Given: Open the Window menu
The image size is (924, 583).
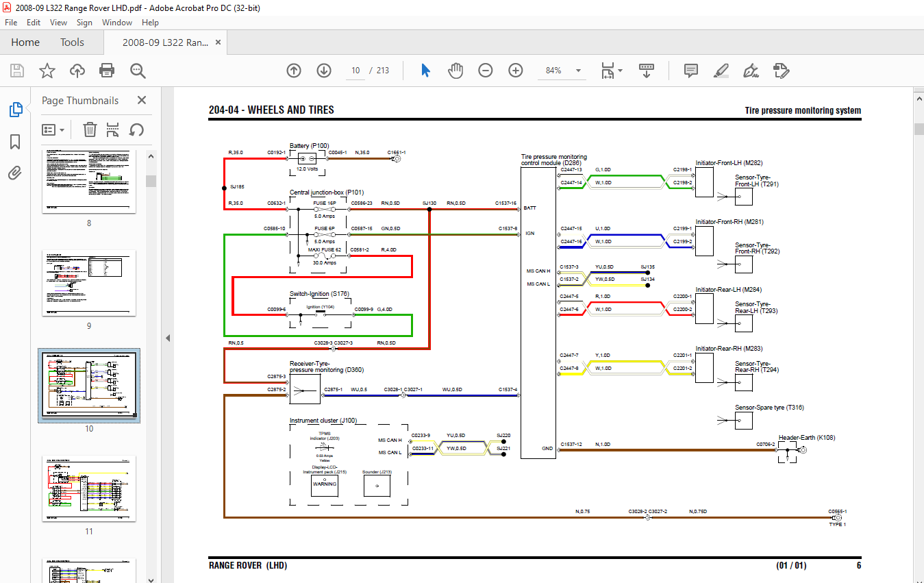Looking at the screenshot, I should pos(117,23).
